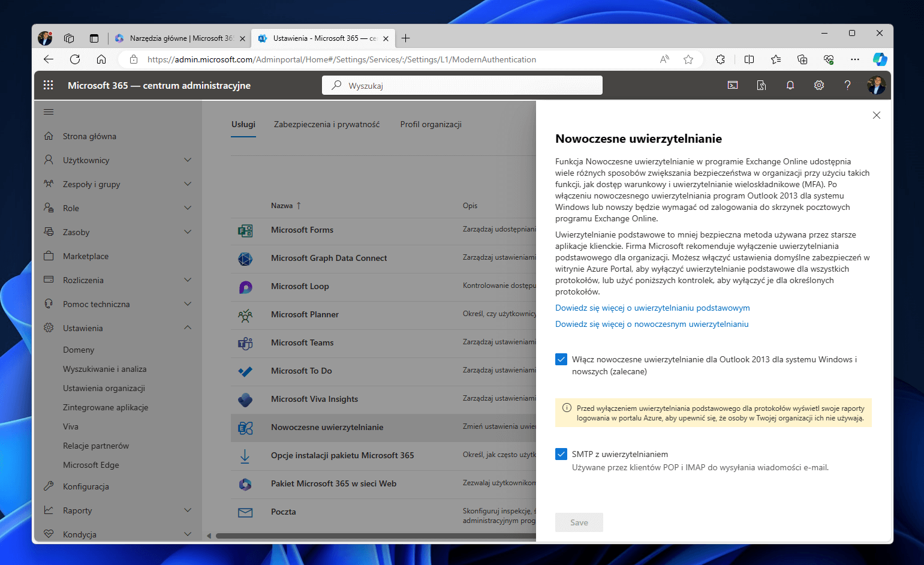The width and height of the screenshot is (924, 565).
Task: Open browser extensions puzzle icon
Action: (x=720, y=59)
